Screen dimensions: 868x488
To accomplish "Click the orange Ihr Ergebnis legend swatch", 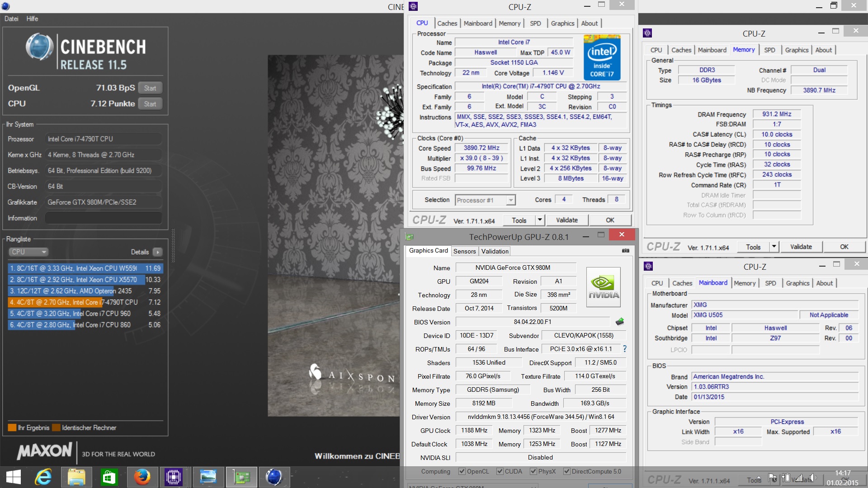I will [x=12, y=427].
